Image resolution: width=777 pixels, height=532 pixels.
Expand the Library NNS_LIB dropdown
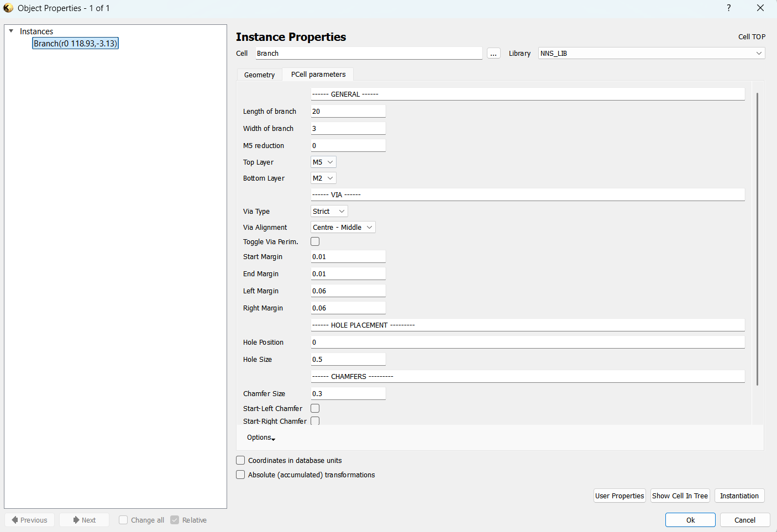651,54
